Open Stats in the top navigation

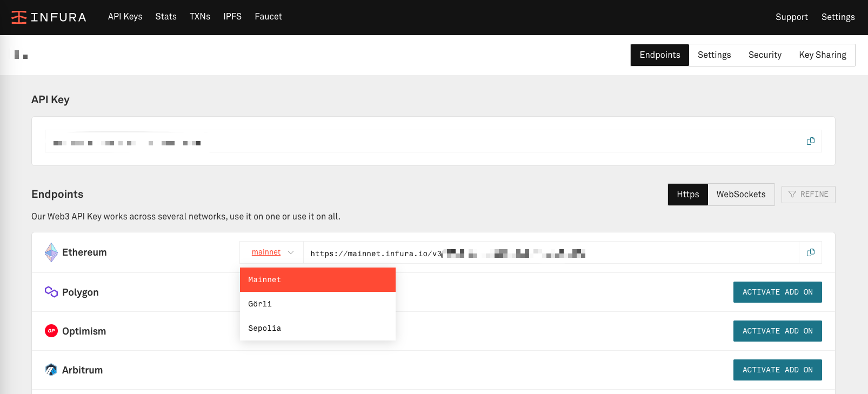(x=166, y=17)
